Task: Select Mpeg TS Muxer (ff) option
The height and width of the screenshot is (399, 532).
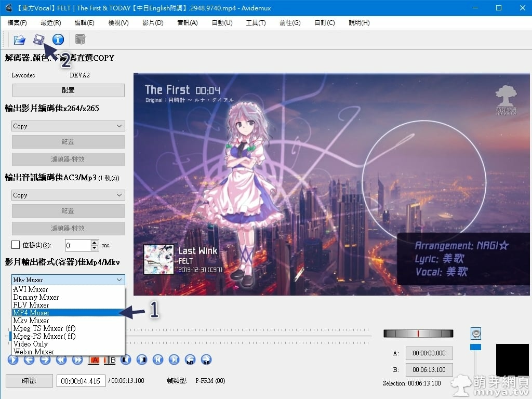Action: coord(68,328)
